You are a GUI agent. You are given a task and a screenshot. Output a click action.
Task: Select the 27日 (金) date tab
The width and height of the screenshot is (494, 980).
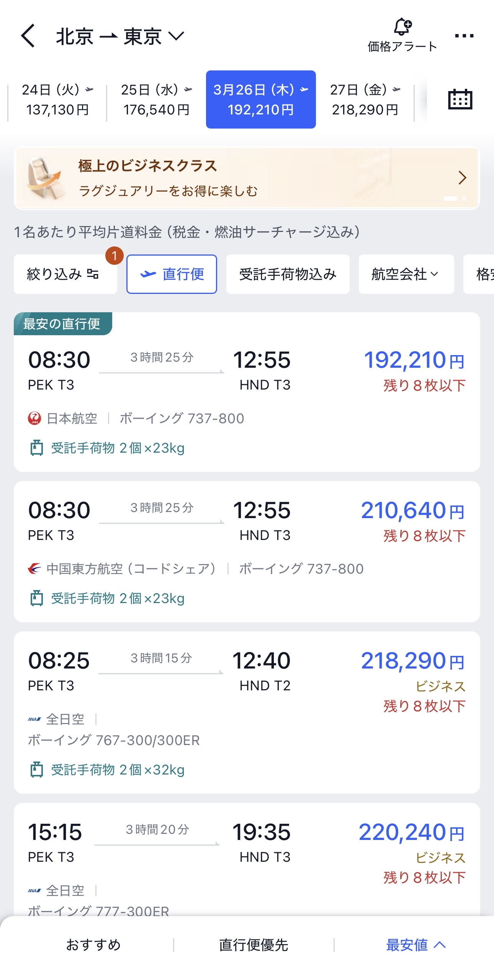pyautogui.click(x=365, y=99)
